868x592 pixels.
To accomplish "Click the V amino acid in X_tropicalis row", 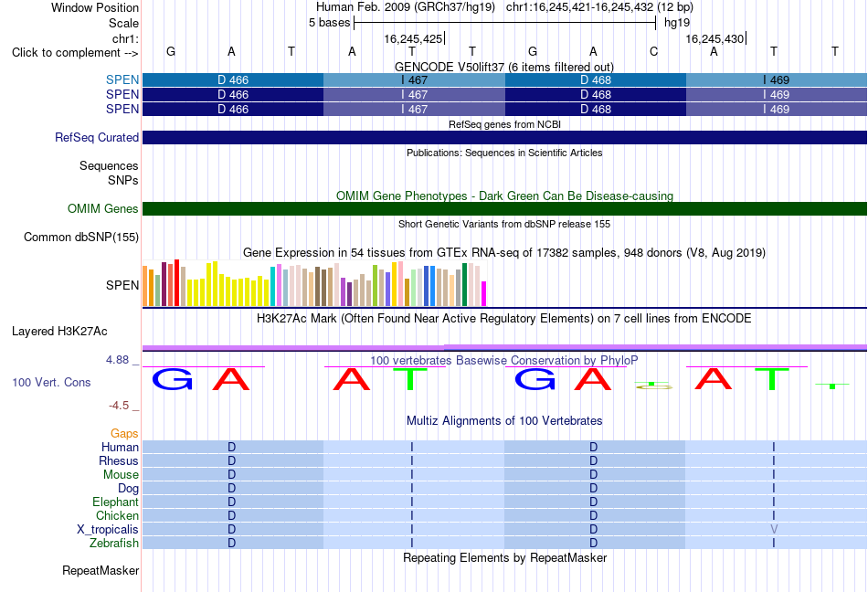I will click(x=774, y=530).
